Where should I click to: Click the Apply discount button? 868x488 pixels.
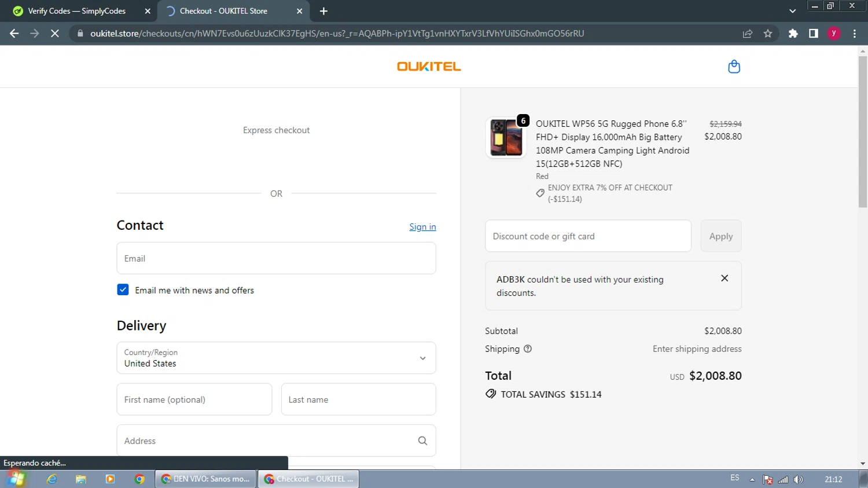pyautogui.click(x=721, y=236)
